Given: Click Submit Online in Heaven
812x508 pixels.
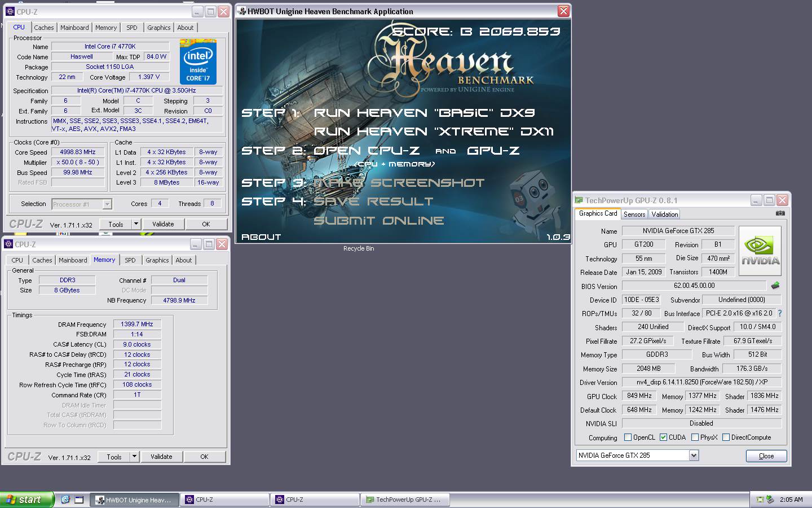Looking at the screenshot, I should click(379, 221).
